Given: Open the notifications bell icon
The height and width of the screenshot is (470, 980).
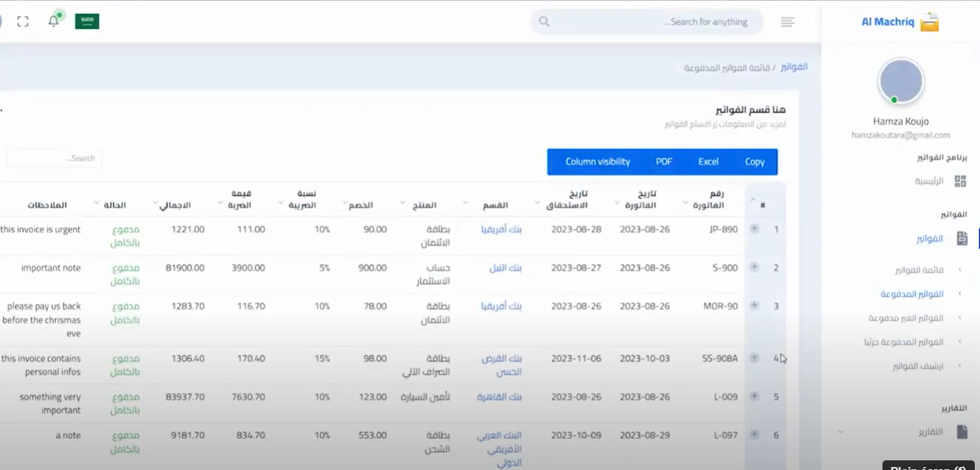Looking at the screenshot, I should [54, 21].
